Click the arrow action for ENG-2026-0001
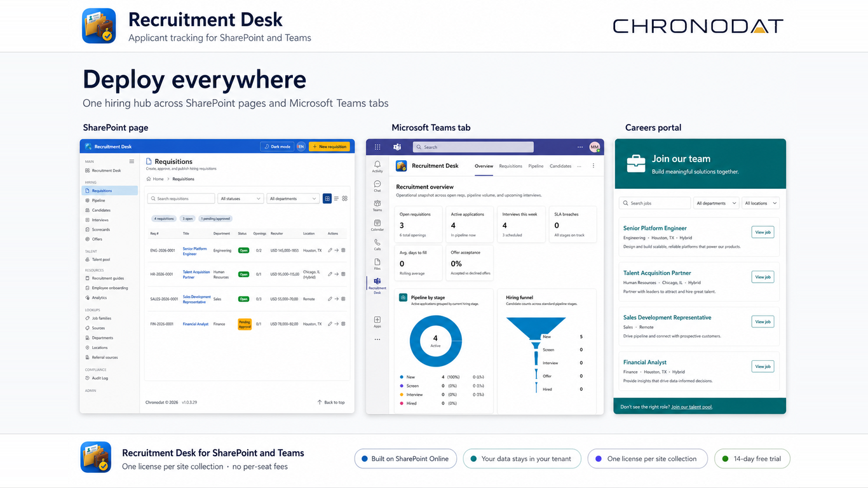The width and height of the screenshot is (868, 488). [337, 250]
